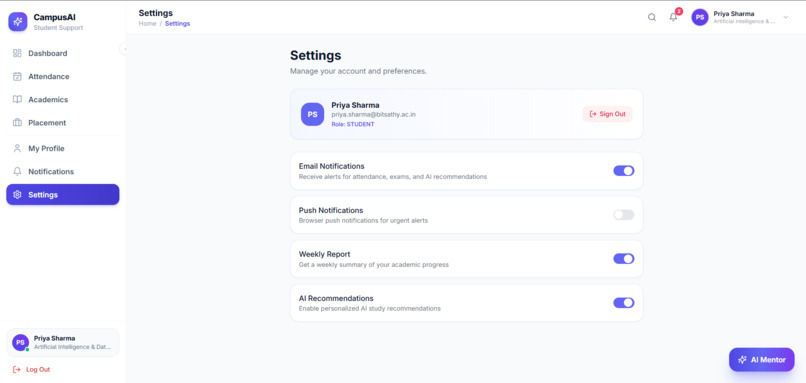The height and width of the screenshot is (383, 806).
Task: Click the Academics book icon
Action: (x=17, y=100)
